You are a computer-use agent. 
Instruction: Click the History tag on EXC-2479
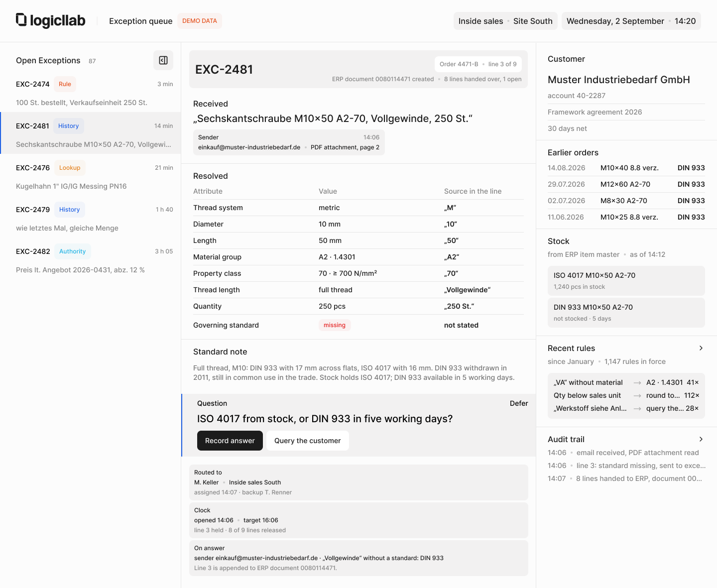point(70,210)
